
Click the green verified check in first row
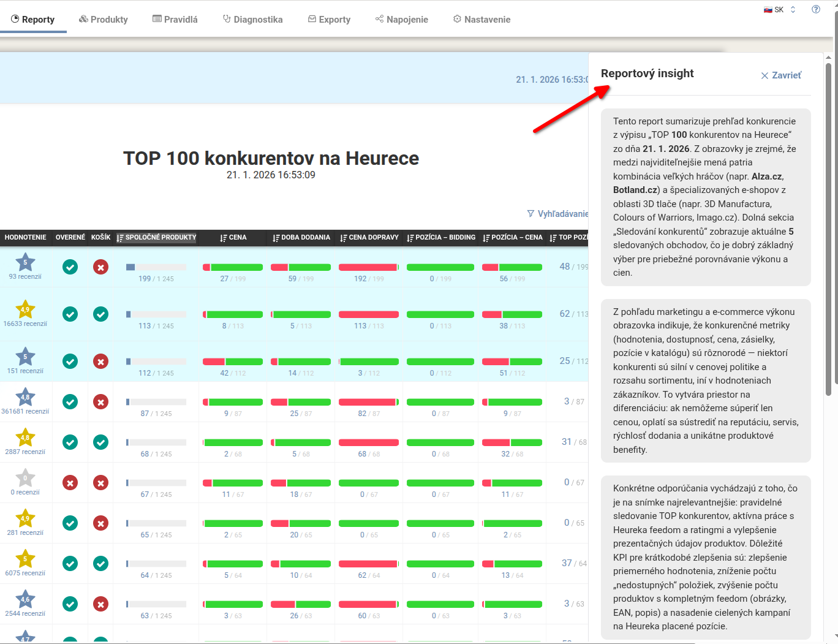click(70, 267)
